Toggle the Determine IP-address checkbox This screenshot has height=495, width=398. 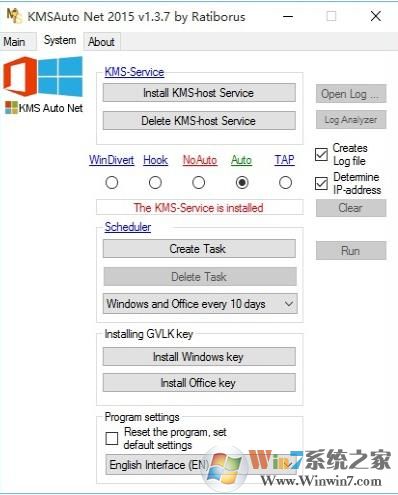(321, 183)
